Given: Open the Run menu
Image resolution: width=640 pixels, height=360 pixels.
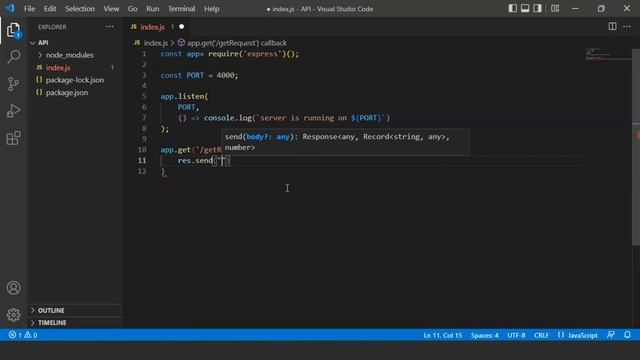Looking at the screenshot, I should click(x=153, y=9).
